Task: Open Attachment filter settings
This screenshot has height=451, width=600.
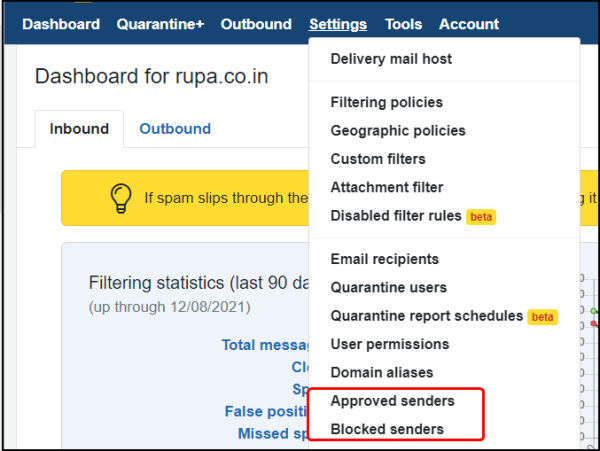Action: click(387, 187)
